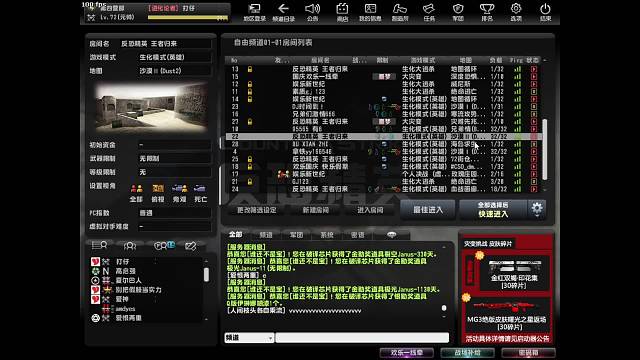640x360 pixels.
Task: Sort rooms by 游戏模式 column header
Action: pos(422,60)
